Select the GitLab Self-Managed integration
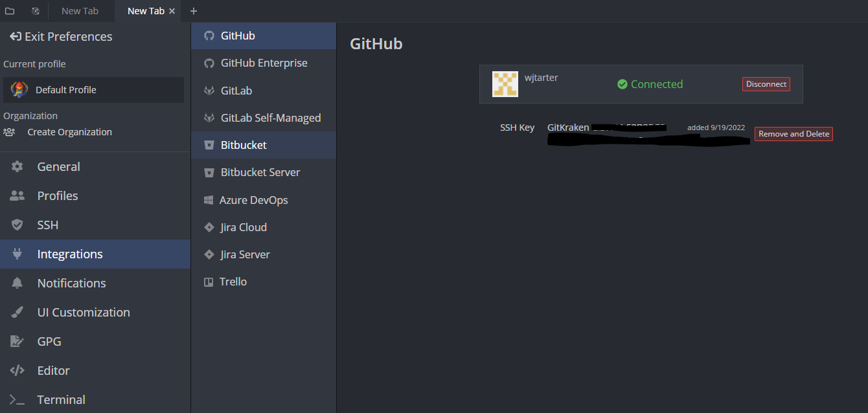 pyautogui.click(x=264, y=118)
